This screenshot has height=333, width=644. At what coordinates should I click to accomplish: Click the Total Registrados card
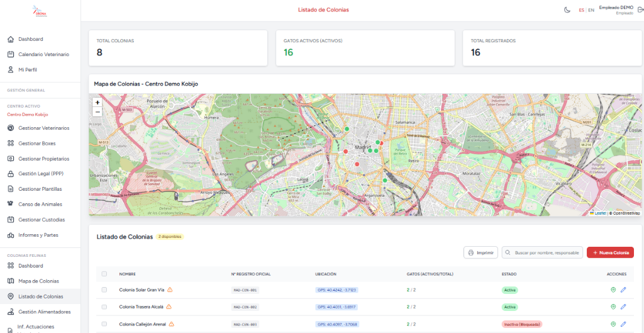(x=552, y=48)
